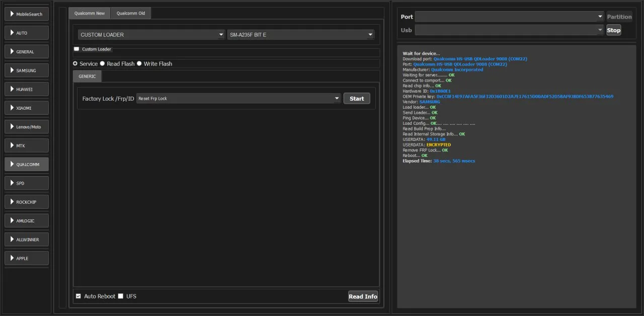
Task: Open the AMLOGIC sidebar section
Action: 27,220
